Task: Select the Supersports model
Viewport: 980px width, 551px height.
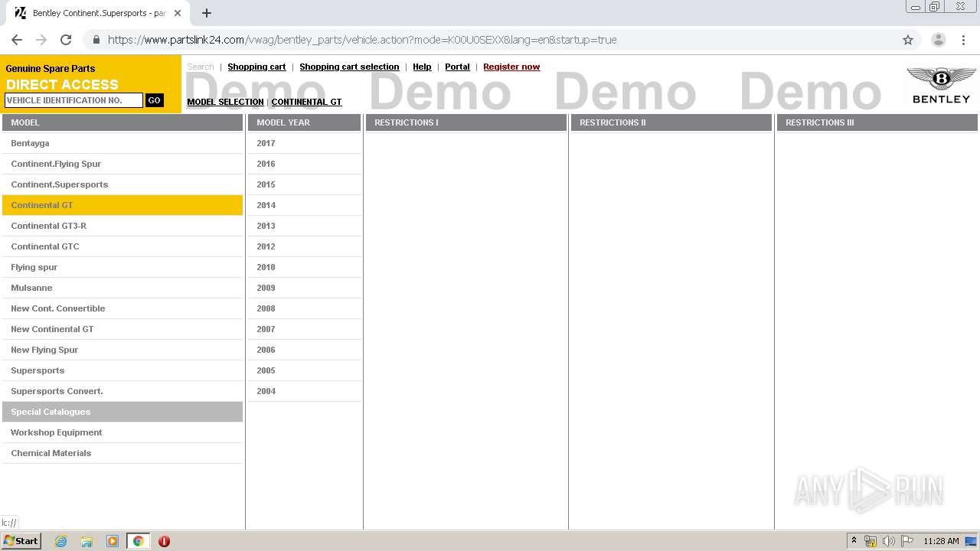Action: (x=122, y=370)
